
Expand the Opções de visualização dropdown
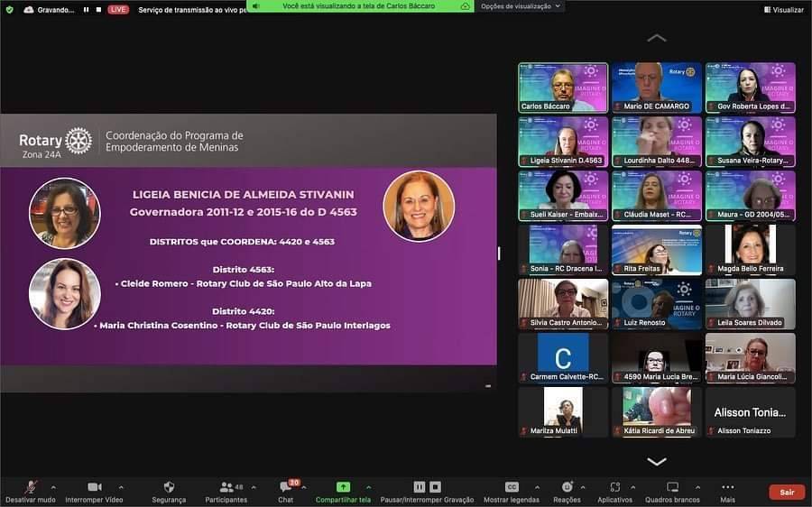pyautogui.click(x=521, y=6)
